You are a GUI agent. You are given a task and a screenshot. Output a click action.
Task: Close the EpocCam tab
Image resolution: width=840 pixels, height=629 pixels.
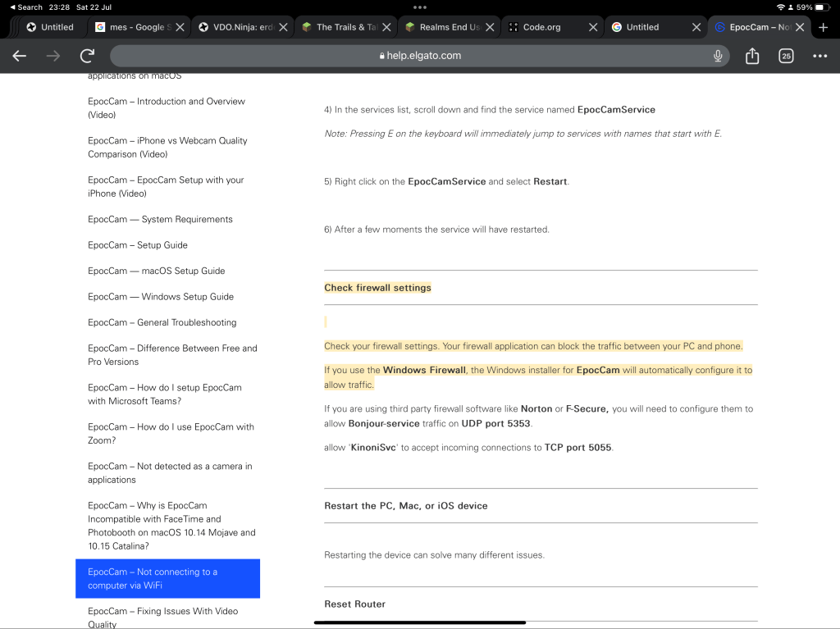point(800,27)
